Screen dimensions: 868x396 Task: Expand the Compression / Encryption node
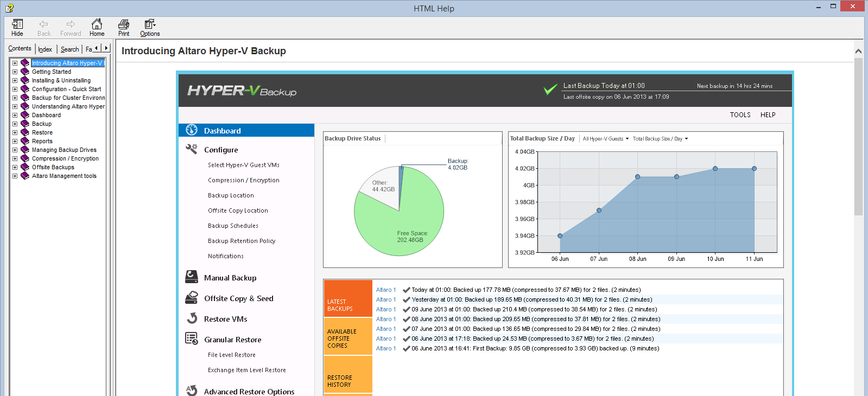[15, 158]
